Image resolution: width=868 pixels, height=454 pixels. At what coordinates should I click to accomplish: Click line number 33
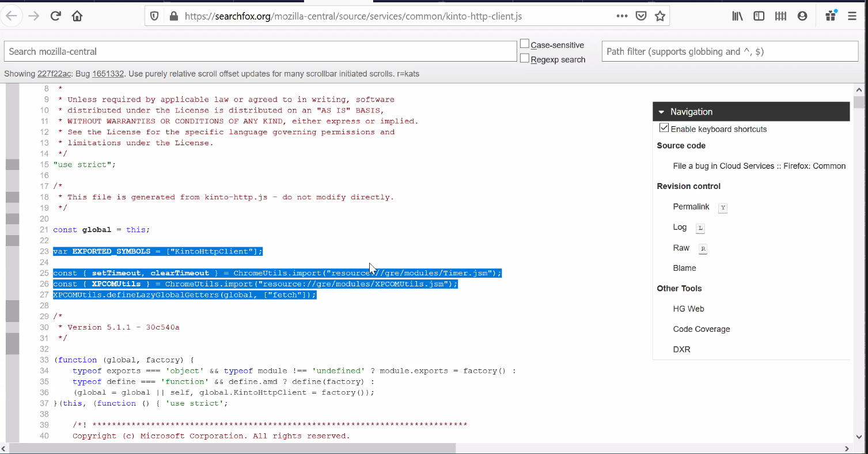(44, 360)
